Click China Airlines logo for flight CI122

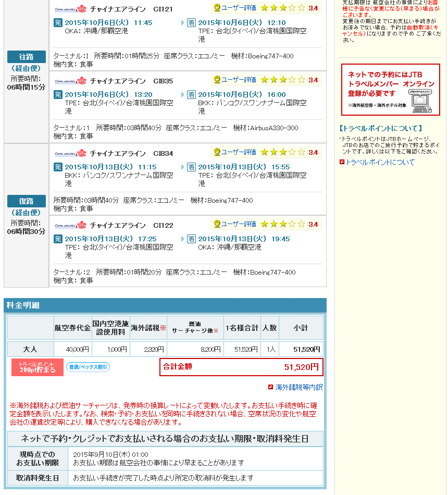tap(70, 225)
